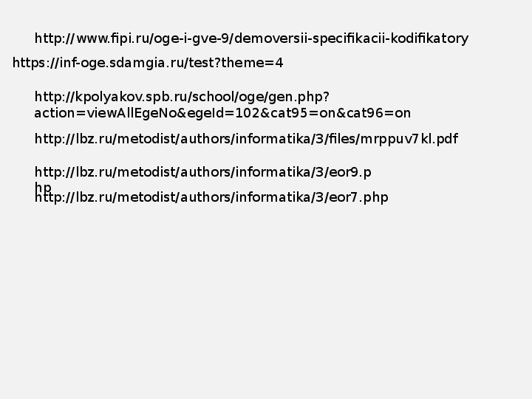Viewport: 532px width, 399px height.
Task: Open the inf-oge.sdamgia.ru test theme=4 link
Action: coord(148,63)
